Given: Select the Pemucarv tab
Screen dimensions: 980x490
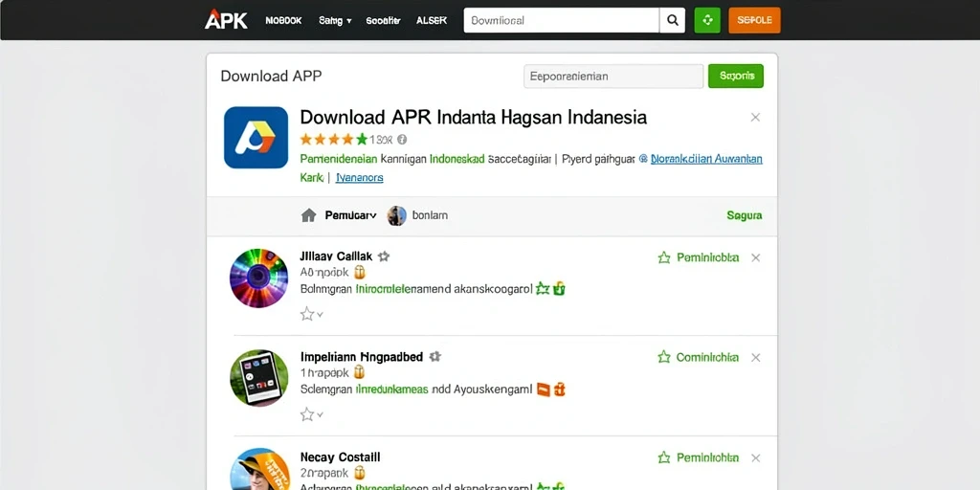Looking at the screenshot, I should point(350,215).
